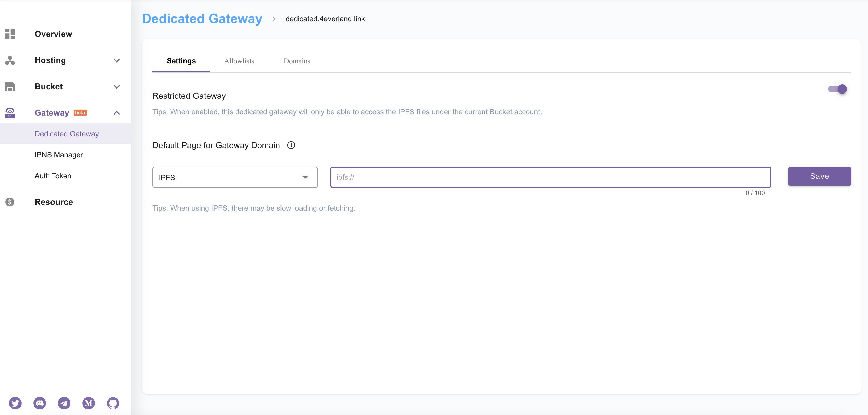Collapse the Gateway menu chevron
Image resolution: width=868 pixels, height=415 pixels.
(117, 113)
